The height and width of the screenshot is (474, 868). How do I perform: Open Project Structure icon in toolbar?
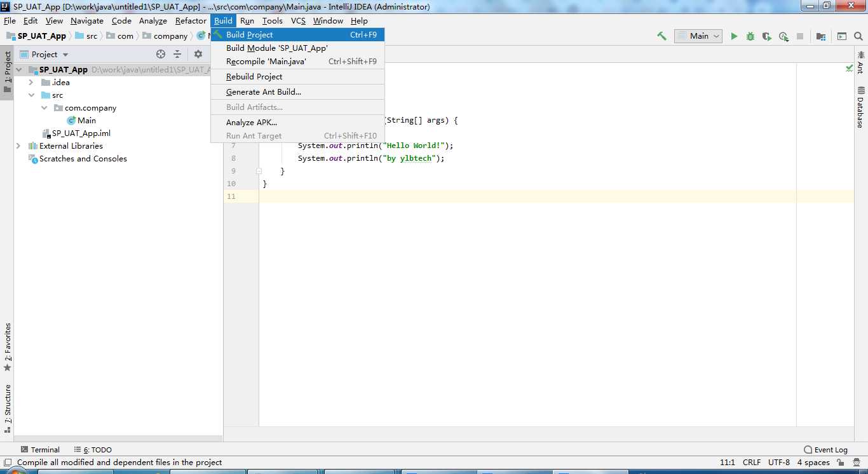(821, 36)
